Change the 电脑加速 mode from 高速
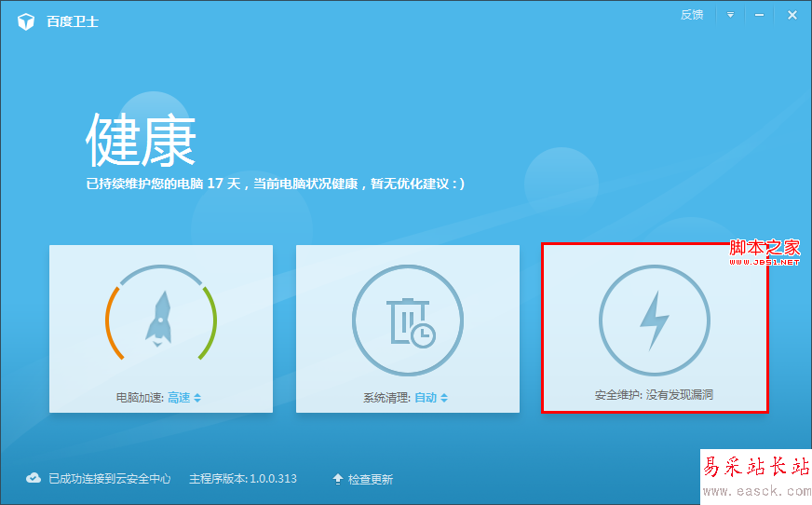 184,398
